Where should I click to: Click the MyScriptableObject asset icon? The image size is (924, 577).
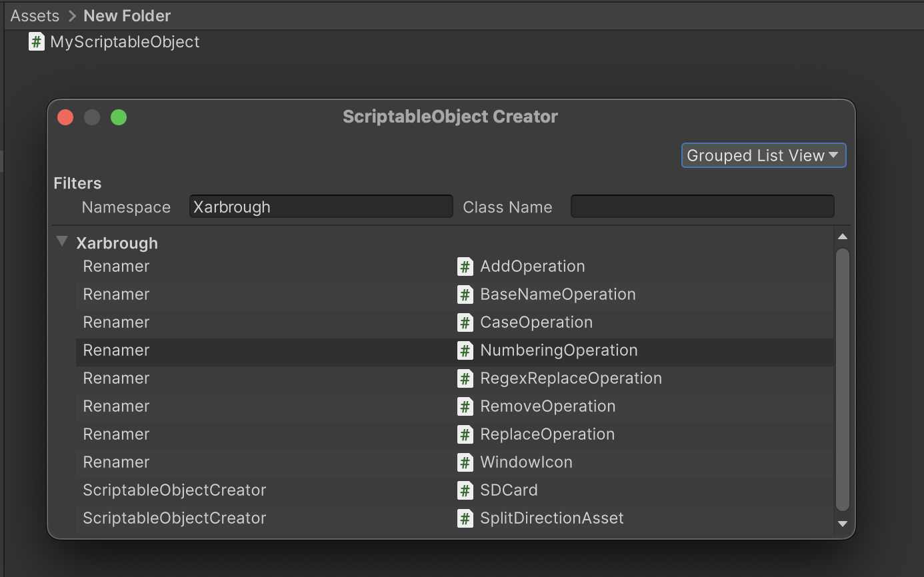point(36,41)
